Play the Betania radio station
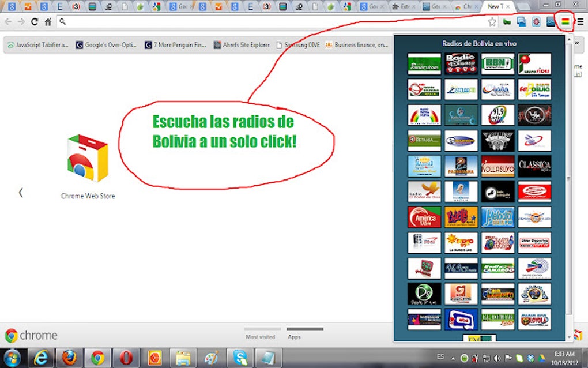Screen dimensions: 588x368 pyautogui.click(x=424, y=140)
